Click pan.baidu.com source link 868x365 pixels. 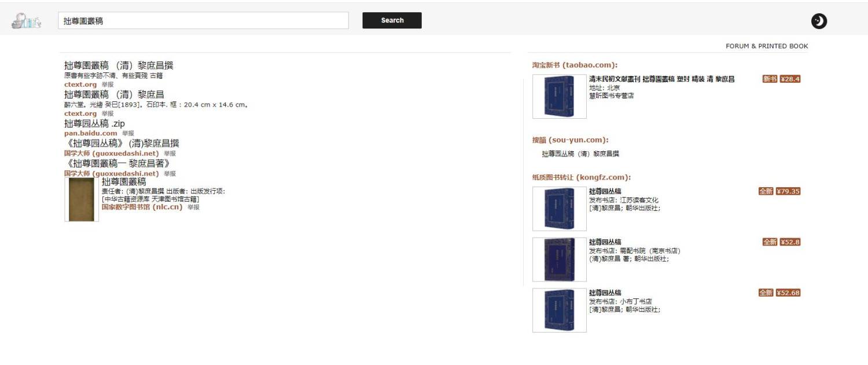90,133
